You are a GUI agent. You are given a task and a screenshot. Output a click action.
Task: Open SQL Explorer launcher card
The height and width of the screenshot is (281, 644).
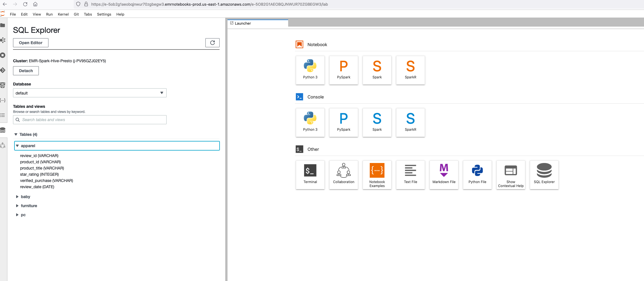(544, 175)
